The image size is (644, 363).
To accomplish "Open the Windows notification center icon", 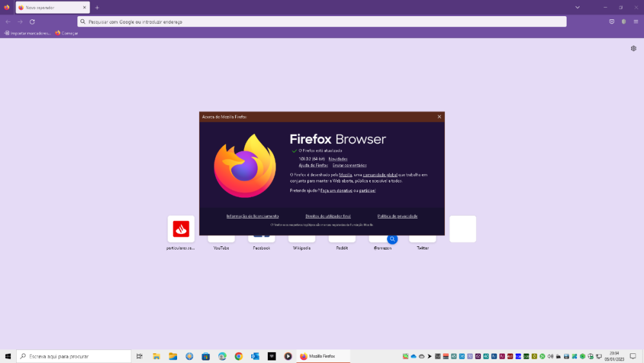I will (x=633, y=356).
